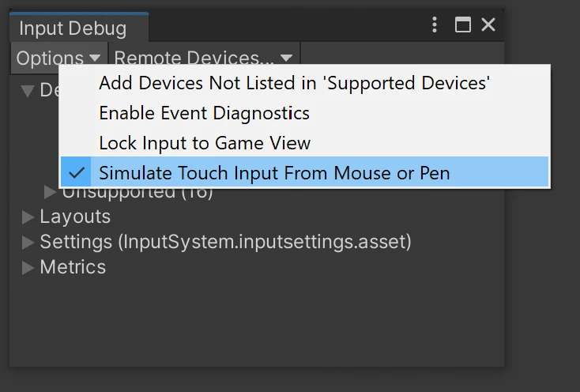The width and height of the screenshot is (580, 392).
Task: Expand the Layouts disclosure triangle
Action: (x=28, y=217)
